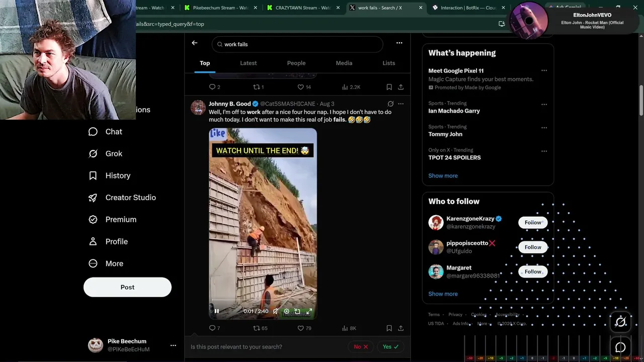View analytics of the 2.2K views post

[x=351, y=87]
